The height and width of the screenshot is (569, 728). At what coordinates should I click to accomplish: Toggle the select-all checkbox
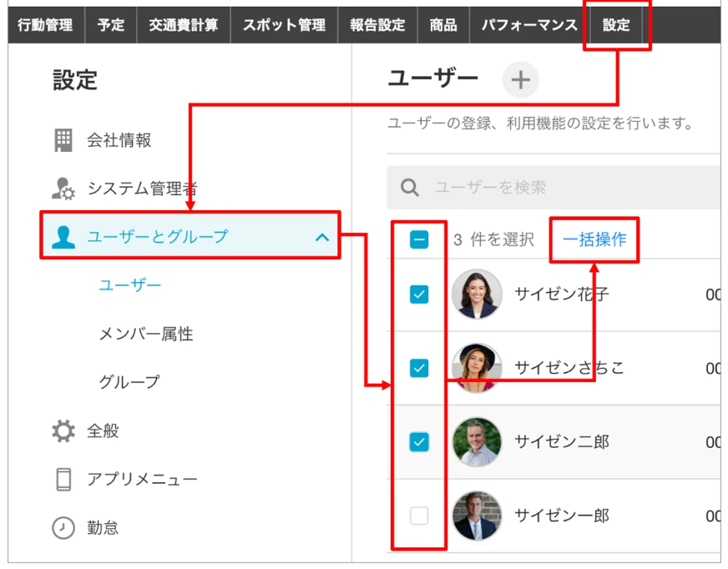[419, 240]
